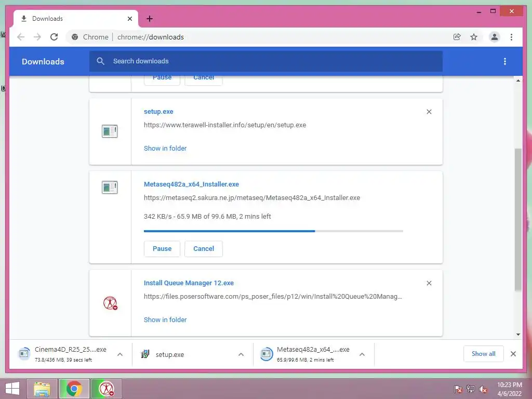This screenshot has height=399, width=532.
Task: Click the muted volume tray icon
Action: 483,389
